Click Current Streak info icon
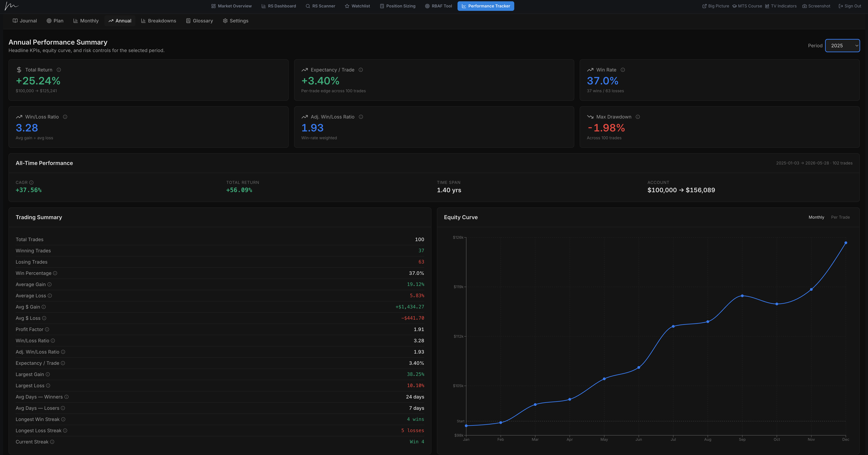 [52, 442]
